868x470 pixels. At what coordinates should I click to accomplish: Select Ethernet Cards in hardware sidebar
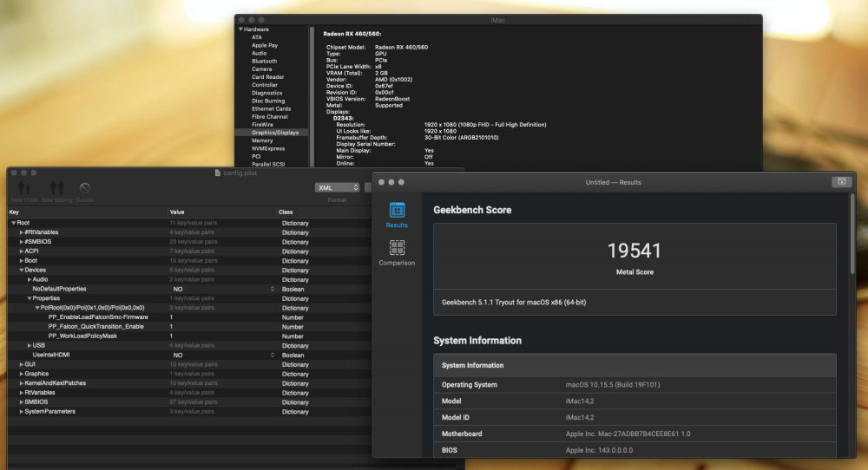[x=271, y=109]
